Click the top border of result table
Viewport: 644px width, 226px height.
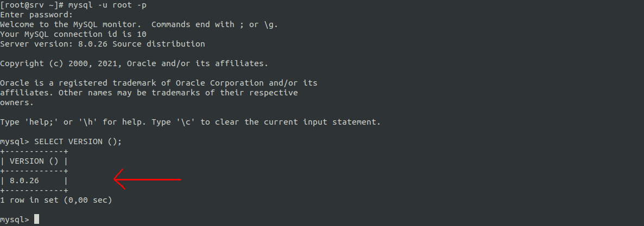click(34, 151)
